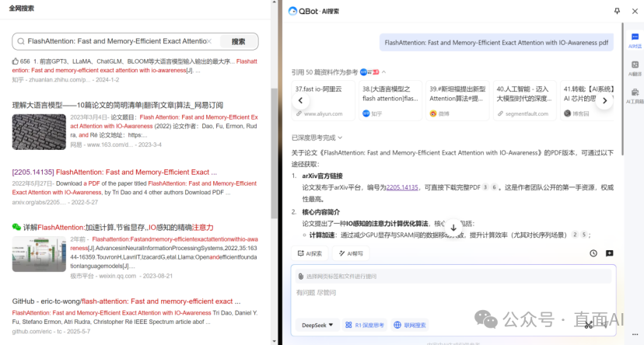Click the paperclip attach icon
The height and width of the screenshot is (345, 644).
301,276
